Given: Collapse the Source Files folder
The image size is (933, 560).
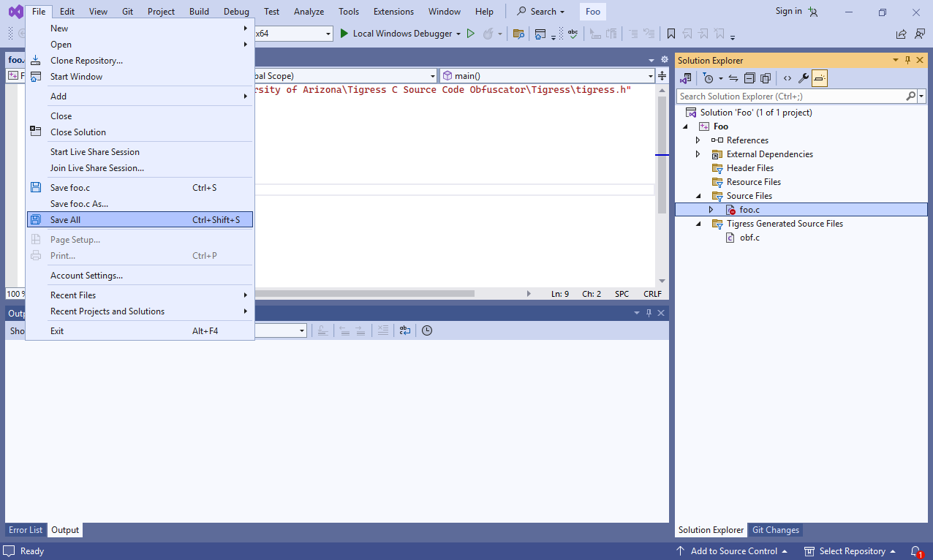Looking at the screenshot, I should pos(698,196).
